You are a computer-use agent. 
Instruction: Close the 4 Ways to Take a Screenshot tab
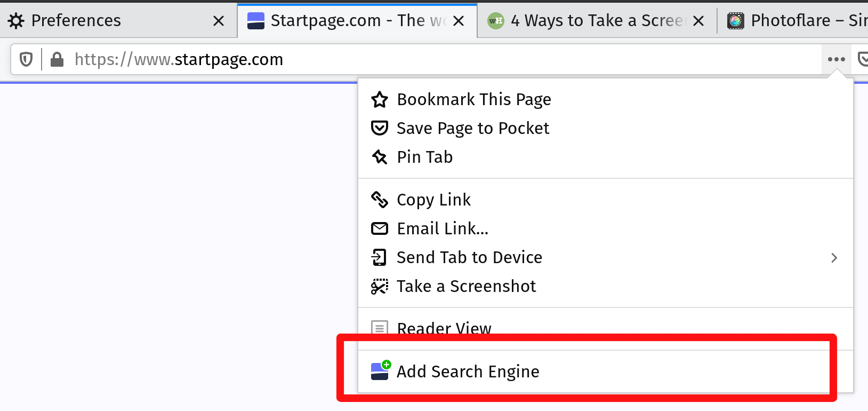click(698, 21)
